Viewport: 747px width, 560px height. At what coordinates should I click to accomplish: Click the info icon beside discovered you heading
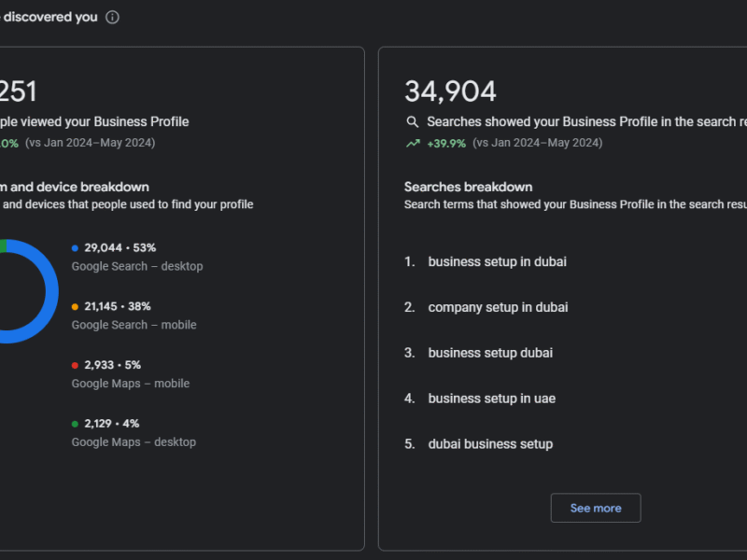(112, 17)
